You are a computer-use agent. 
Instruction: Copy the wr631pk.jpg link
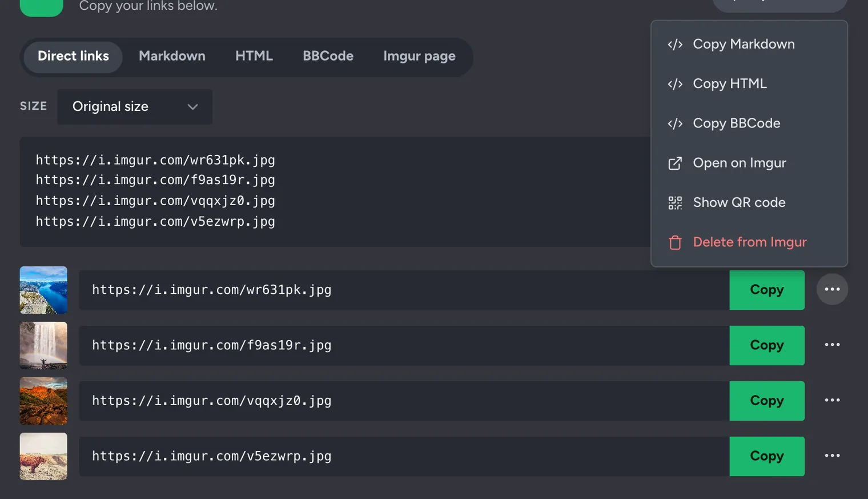767,290
